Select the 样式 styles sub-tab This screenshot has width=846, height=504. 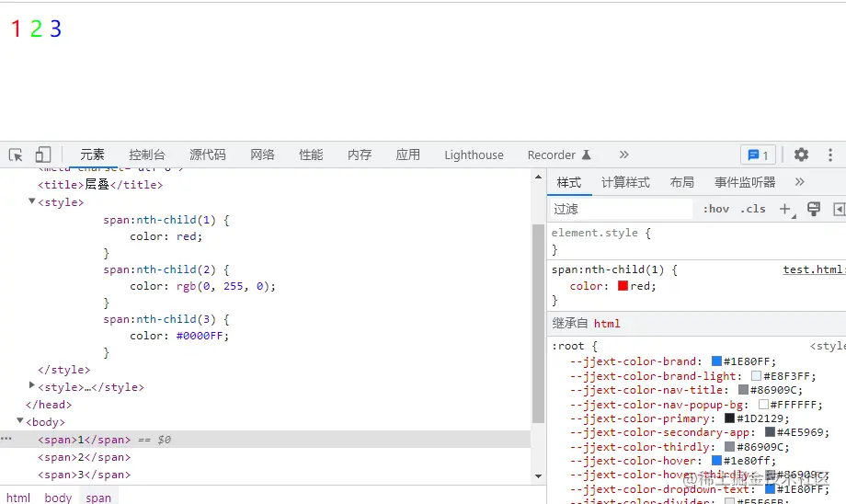tap(569, 182)
